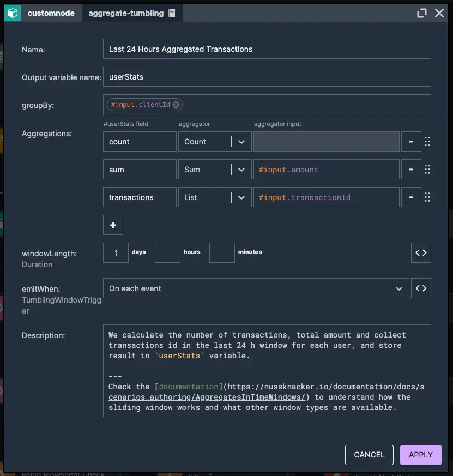Maximize the node dialog window
The height and width of the screenshot is (476, 453).
pos(421,13)
